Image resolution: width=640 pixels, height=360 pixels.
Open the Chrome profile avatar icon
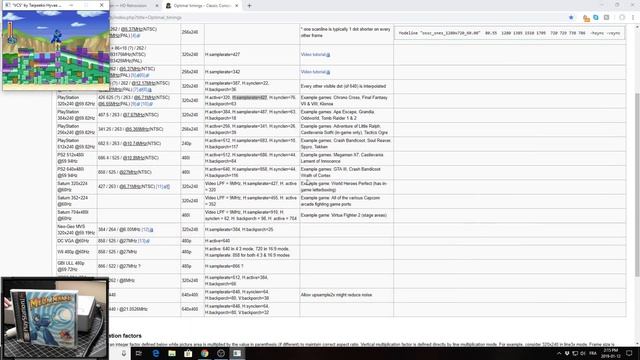[x=622, y=18]
